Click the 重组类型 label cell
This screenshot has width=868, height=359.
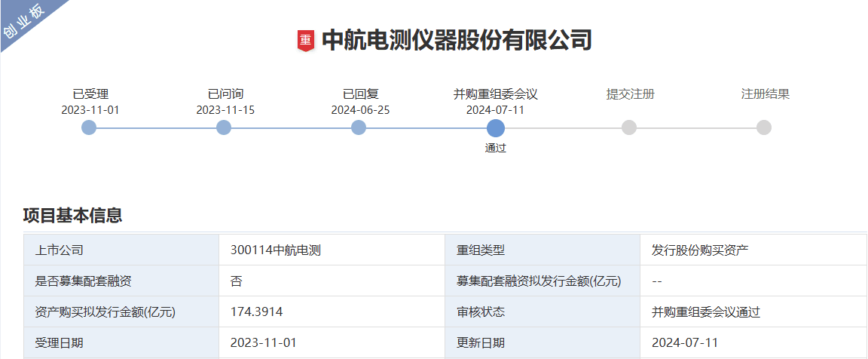(542, 250)
